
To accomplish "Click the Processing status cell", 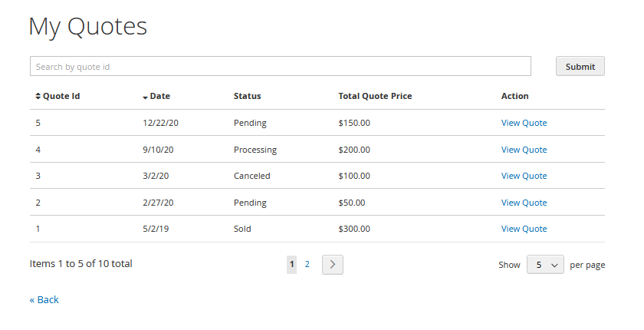I will (x=255, y=150).
